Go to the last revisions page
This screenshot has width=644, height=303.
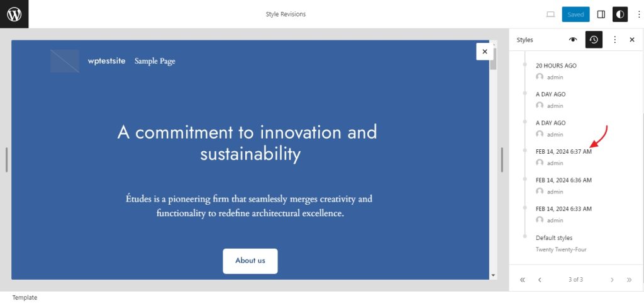(629, 280)
